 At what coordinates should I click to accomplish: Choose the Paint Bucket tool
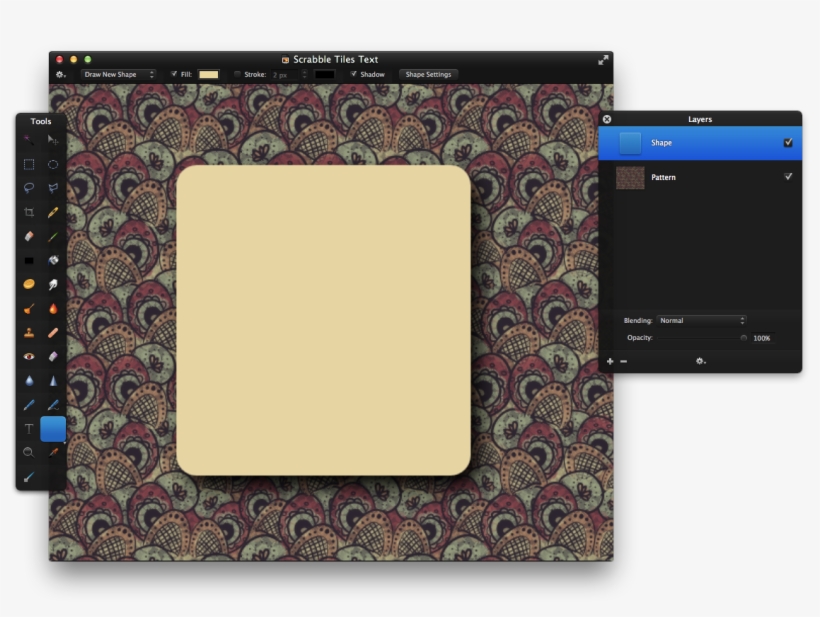[x=53, y=260]
